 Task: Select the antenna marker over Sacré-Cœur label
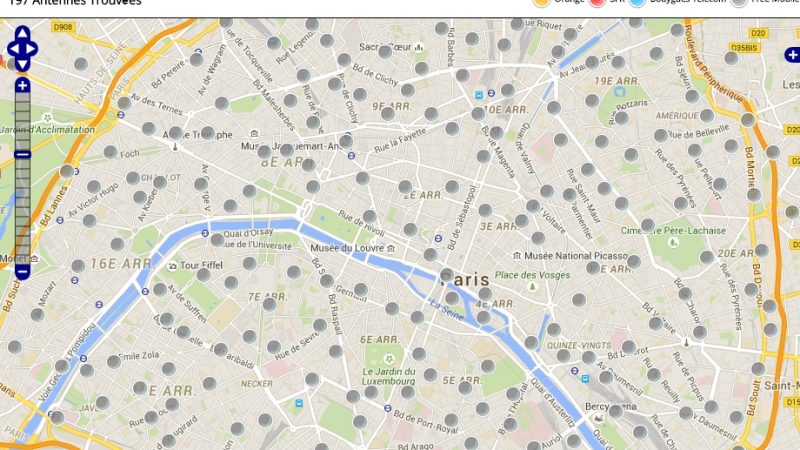click(385, 51)
